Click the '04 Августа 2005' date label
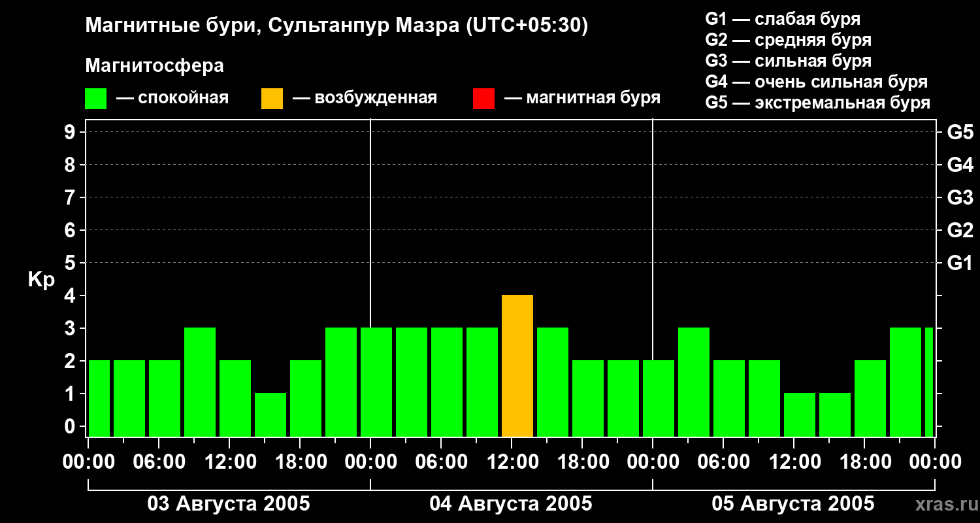 pyautogui.click(x=511, y=504)
